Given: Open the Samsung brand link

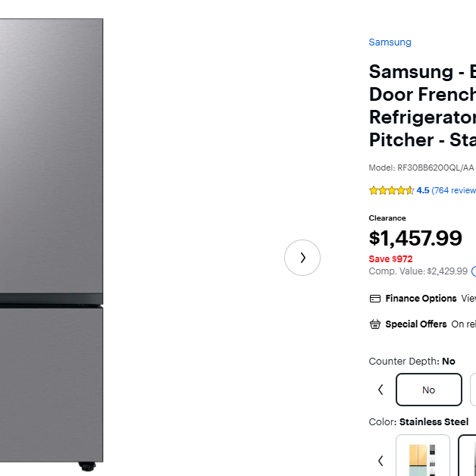Looking at the screenshot, I should coord(390,42).
